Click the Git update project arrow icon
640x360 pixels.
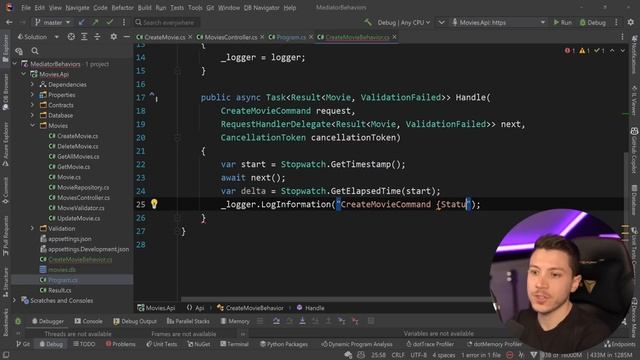coord(82,22)
